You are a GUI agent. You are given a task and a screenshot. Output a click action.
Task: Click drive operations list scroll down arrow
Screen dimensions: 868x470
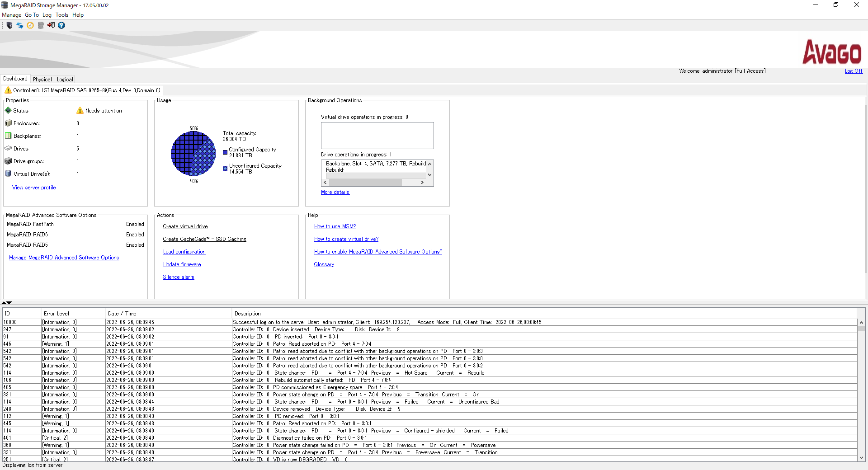[429, 175]
